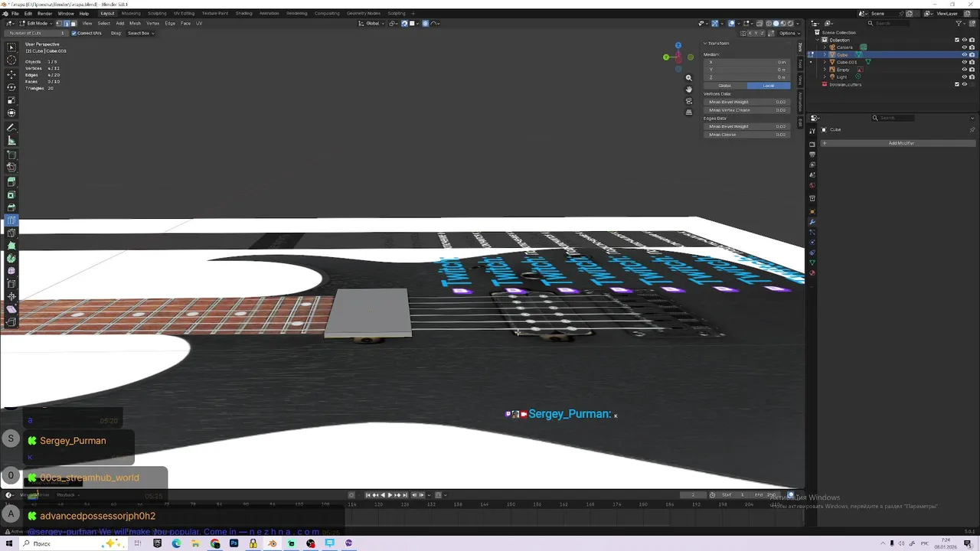
Task: Open the Modifiers wrench properties tab
Action: click(x=812, y=222)
